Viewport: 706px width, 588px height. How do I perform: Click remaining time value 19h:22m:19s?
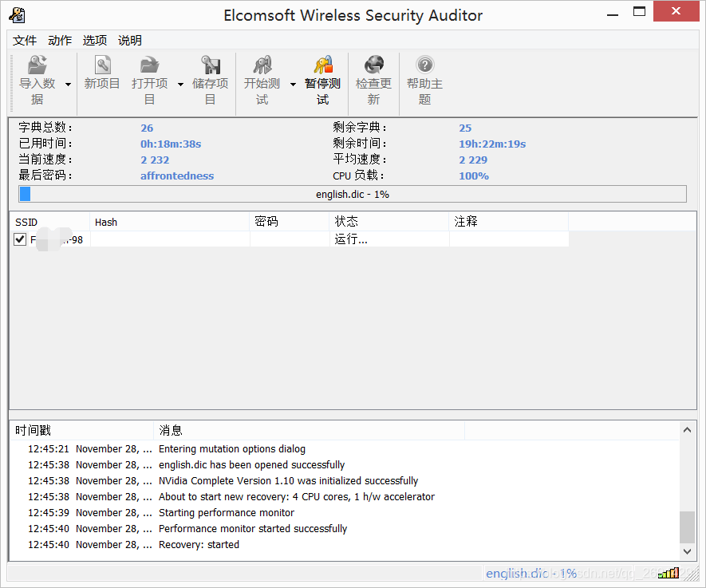coord(492,144)
